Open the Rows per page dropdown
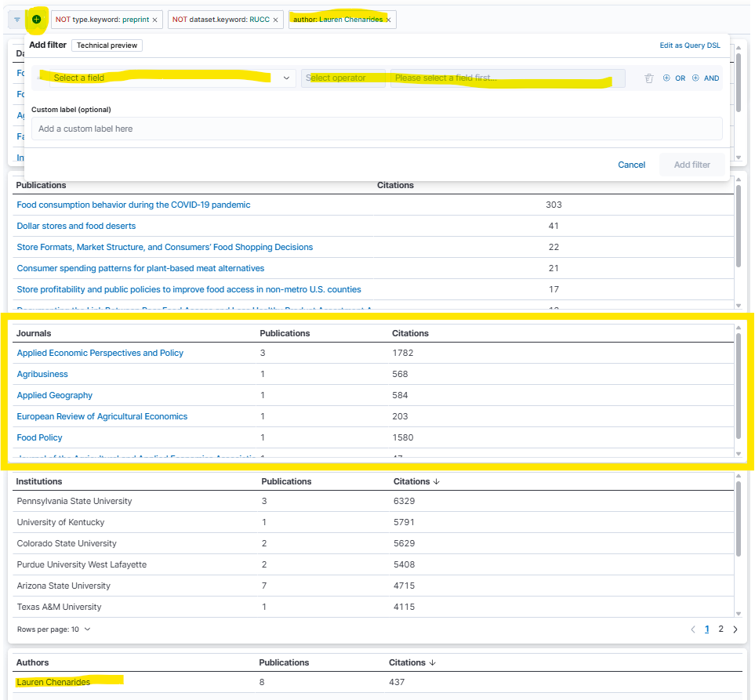755x700 pixels. pos(53,629)
